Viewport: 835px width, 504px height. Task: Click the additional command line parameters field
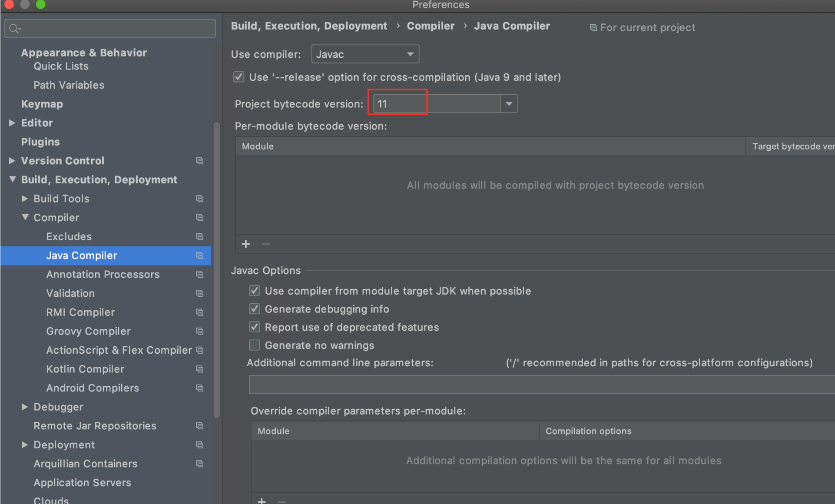click(x=539, y=385)
